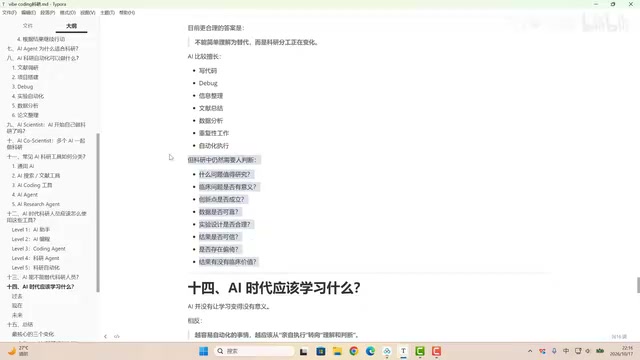Select outline item '4. 实验自动化'
The image size is (640, 360).
28,96
